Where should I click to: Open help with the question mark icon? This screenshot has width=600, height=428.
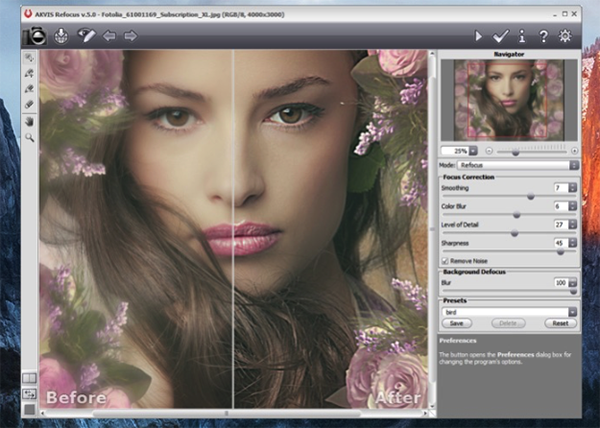tap(543, 36)
